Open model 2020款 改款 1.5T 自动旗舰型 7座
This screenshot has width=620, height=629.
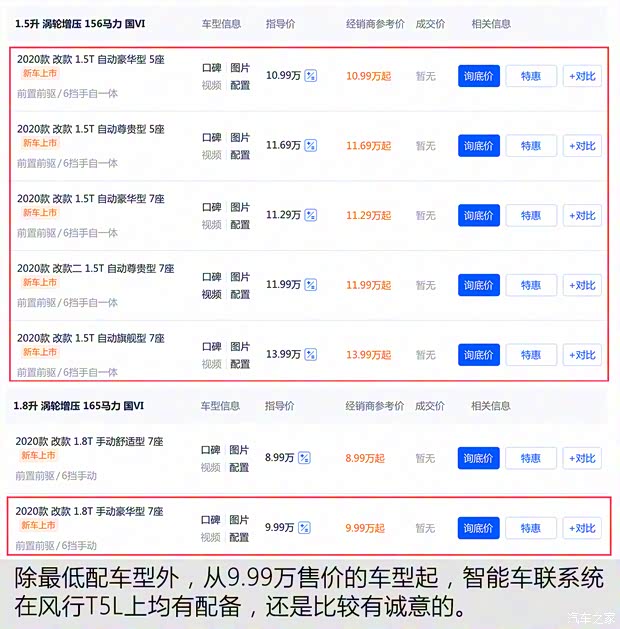tap(91, 338)
